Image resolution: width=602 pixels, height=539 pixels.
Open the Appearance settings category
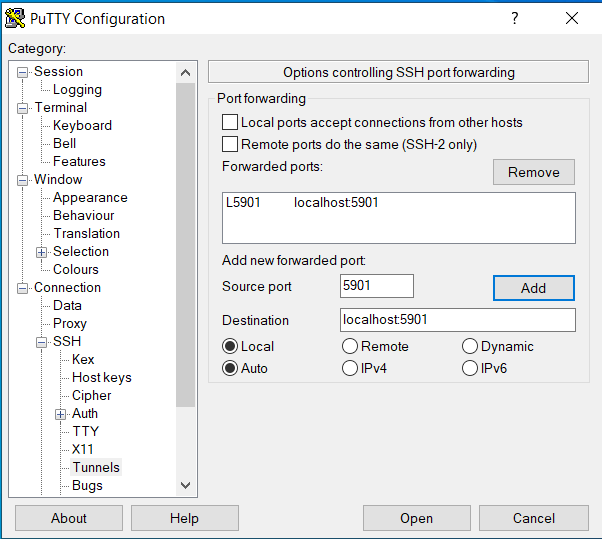click(90, 197)
